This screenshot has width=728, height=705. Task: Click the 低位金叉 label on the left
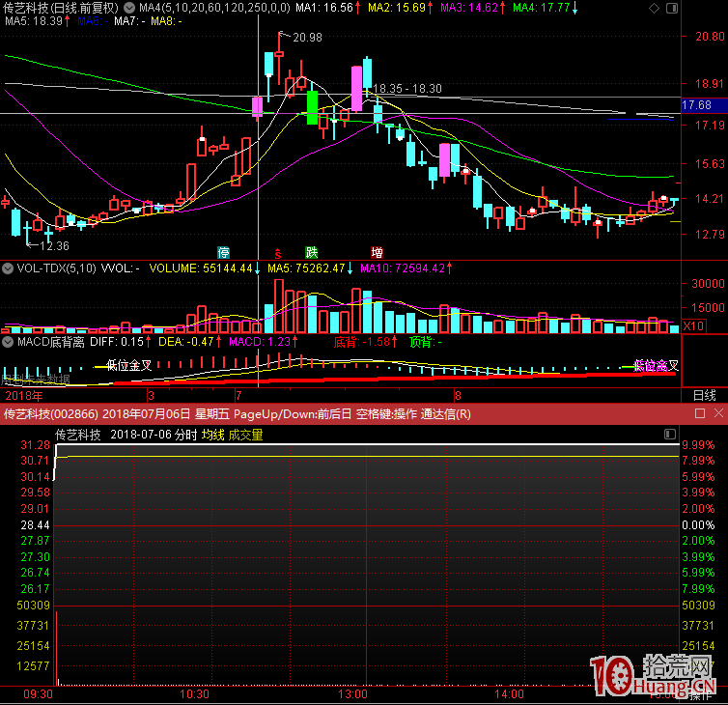[x=129, y=366]
